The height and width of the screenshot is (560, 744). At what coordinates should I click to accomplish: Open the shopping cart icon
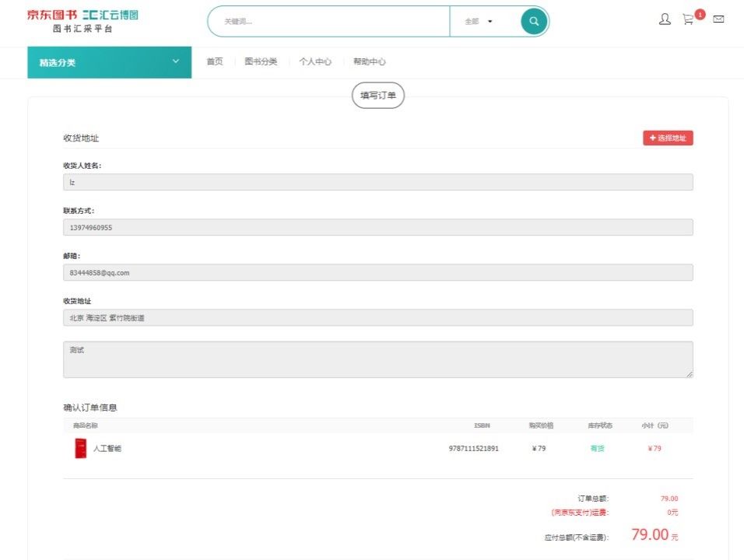(688, 19)
